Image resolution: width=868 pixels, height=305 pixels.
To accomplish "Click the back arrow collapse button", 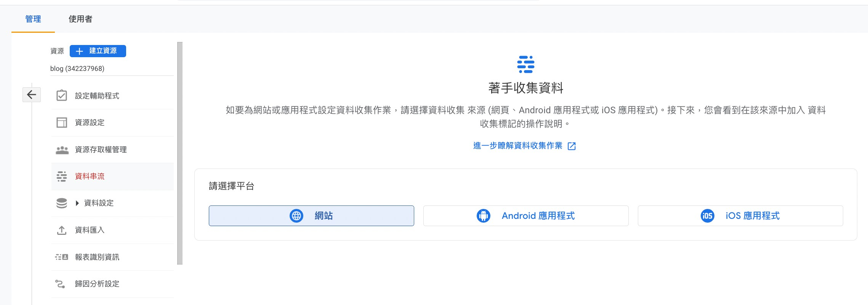I will pyautogui.click(x=32, y=95).
